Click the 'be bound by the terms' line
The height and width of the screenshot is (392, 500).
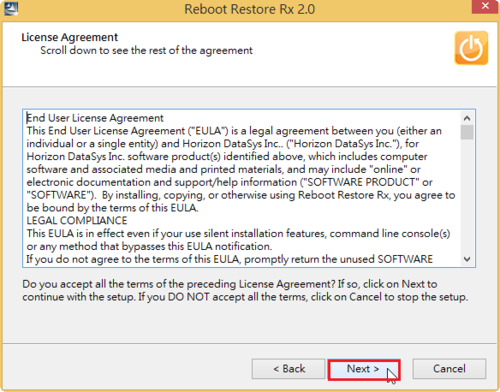point(112,208)
